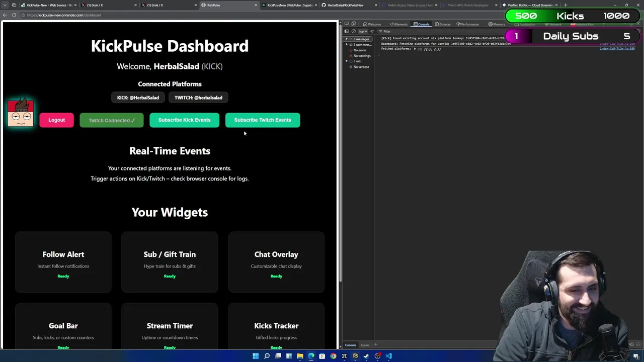Toggle device emulation icon in DevTools
This screenshot has height=362, width=644.
point(354,24)
